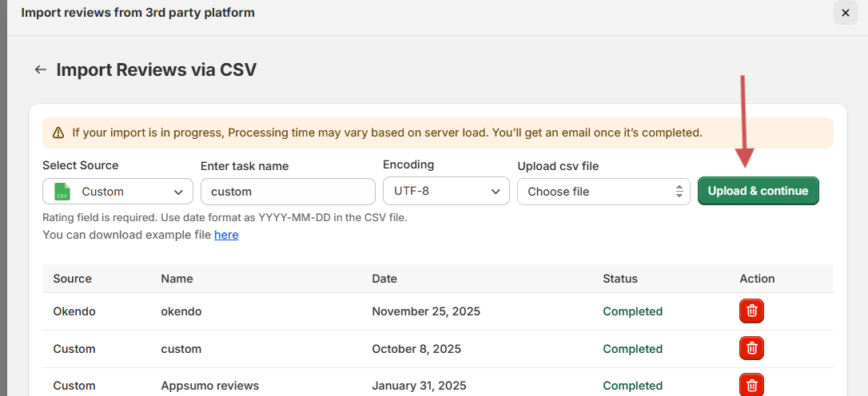Delete the okendo import entry

(751, 311)
